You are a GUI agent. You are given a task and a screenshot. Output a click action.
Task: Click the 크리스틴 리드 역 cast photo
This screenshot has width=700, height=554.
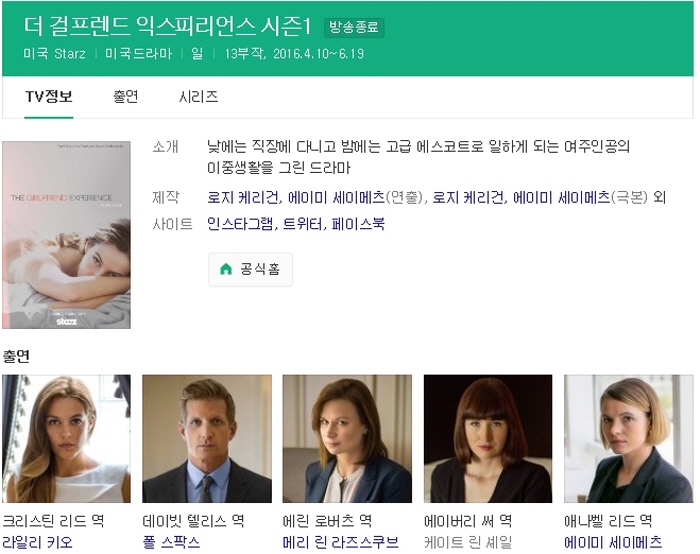(66, 439)
